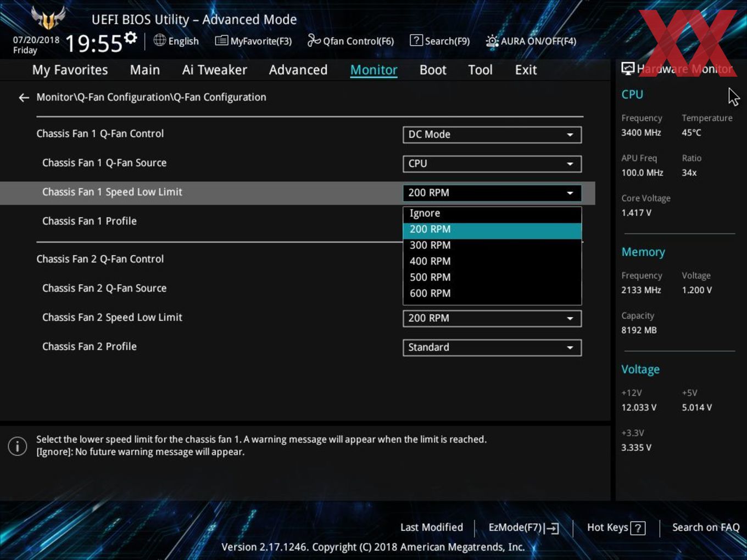Click the AURA light bulb icon
Screen dimensions: 747x560
pos(492,41)
